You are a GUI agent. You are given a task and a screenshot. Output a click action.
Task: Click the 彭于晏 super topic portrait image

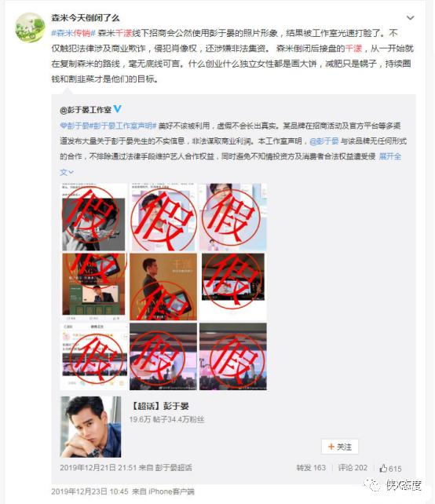[x=90, y=426]
